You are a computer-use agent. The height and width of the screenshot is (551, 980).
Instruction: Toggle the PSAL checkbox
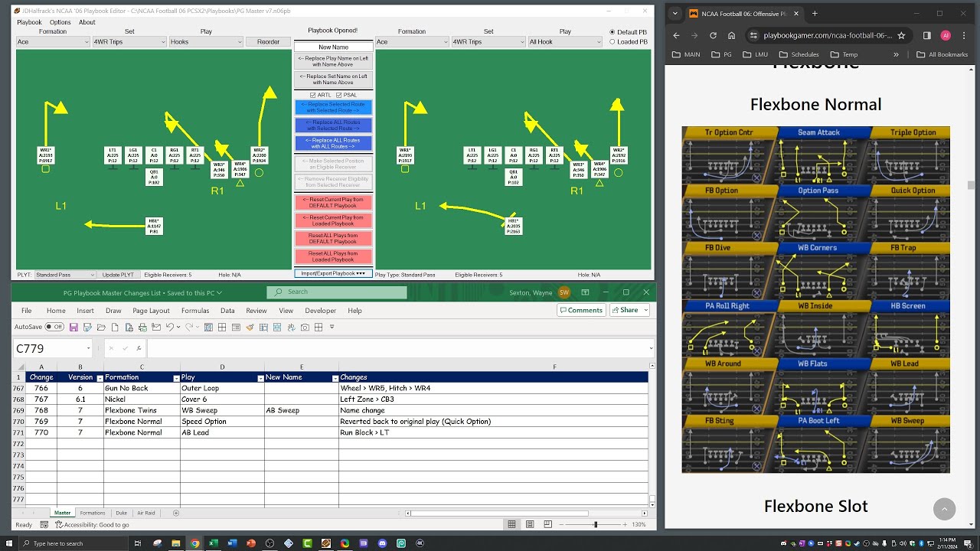point(338,95)
